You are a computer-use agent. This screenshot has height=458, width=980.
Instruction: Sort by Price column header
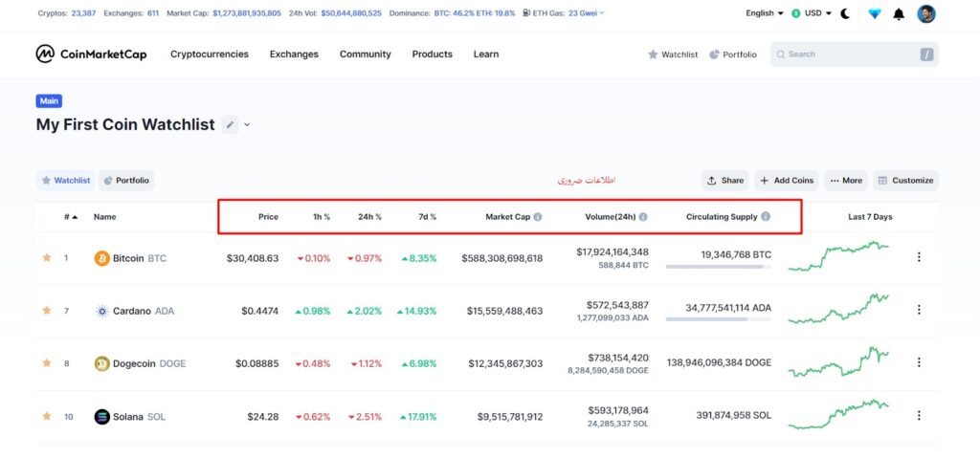[268, 217]
